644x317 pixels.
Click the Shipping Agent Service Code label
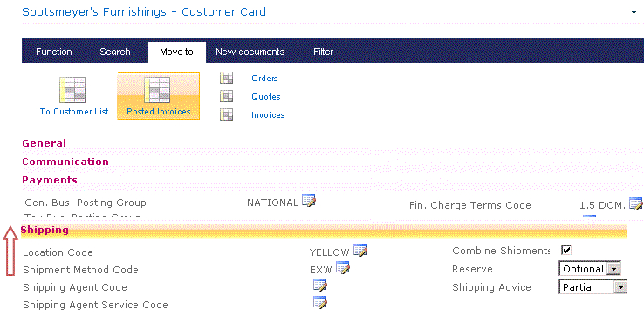[x=96, y=305]
